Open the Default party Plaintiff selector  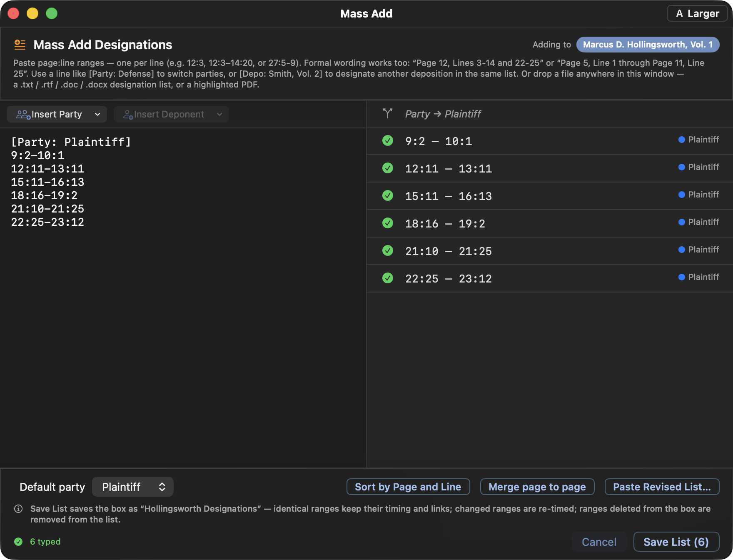(133, 487)
